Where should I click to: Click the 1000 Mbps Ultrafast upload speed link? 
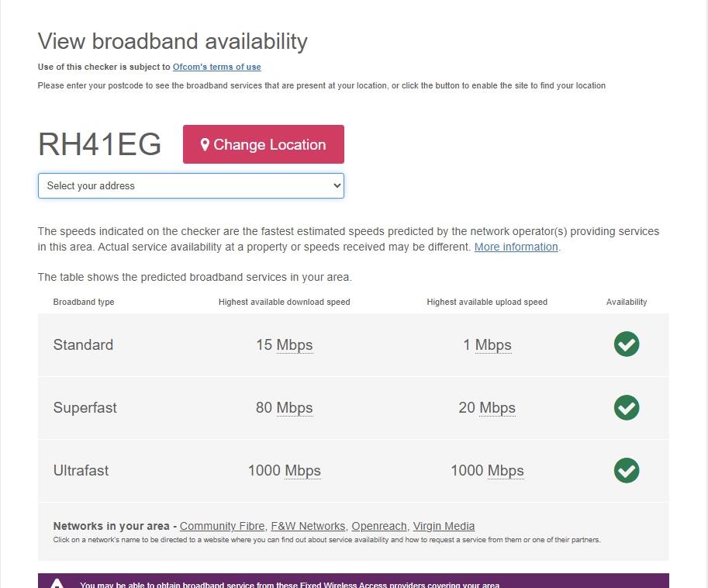click(487, 470)
